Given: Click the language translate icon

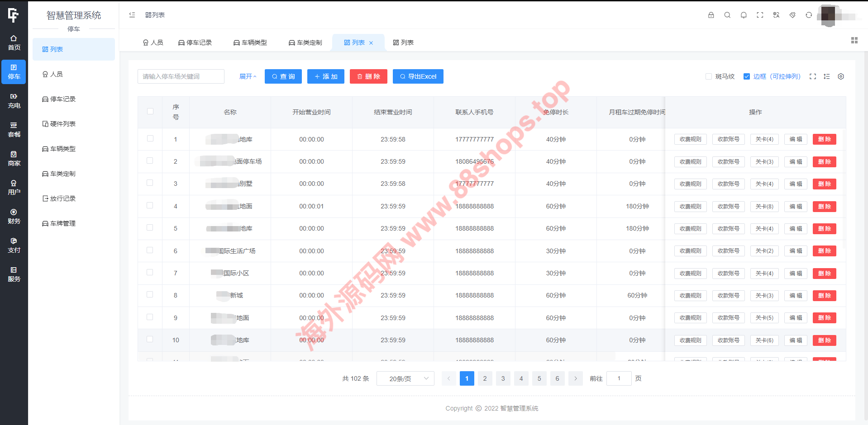Looking at the screenshot, I should [x=776, y=15].
